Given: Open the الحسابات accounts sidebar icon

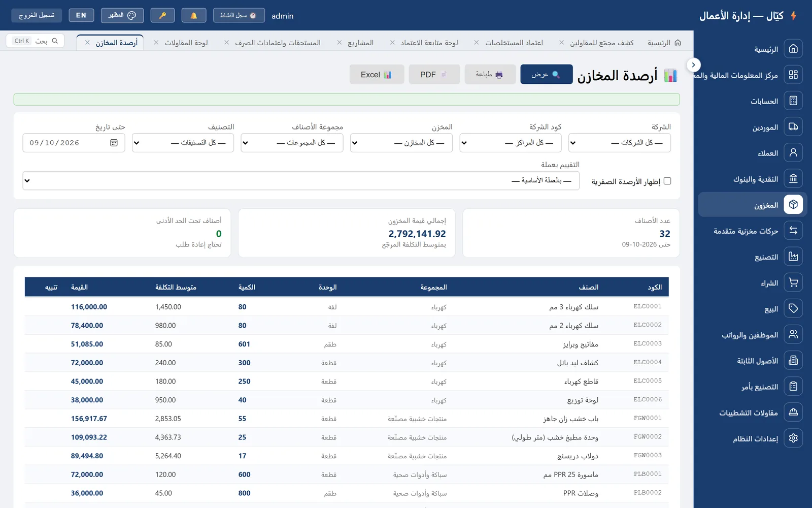Looking at the screenshot, I should pos(793,101).
